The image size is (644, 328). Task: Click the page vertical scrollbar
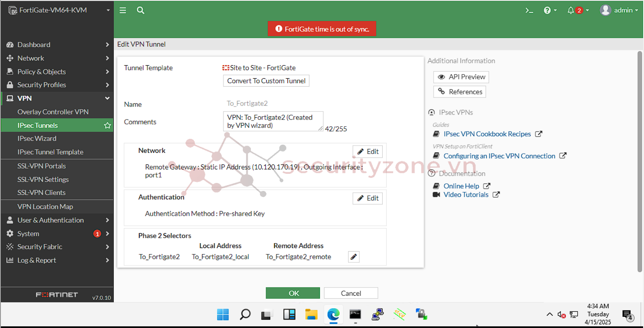[x=640, y=162]
